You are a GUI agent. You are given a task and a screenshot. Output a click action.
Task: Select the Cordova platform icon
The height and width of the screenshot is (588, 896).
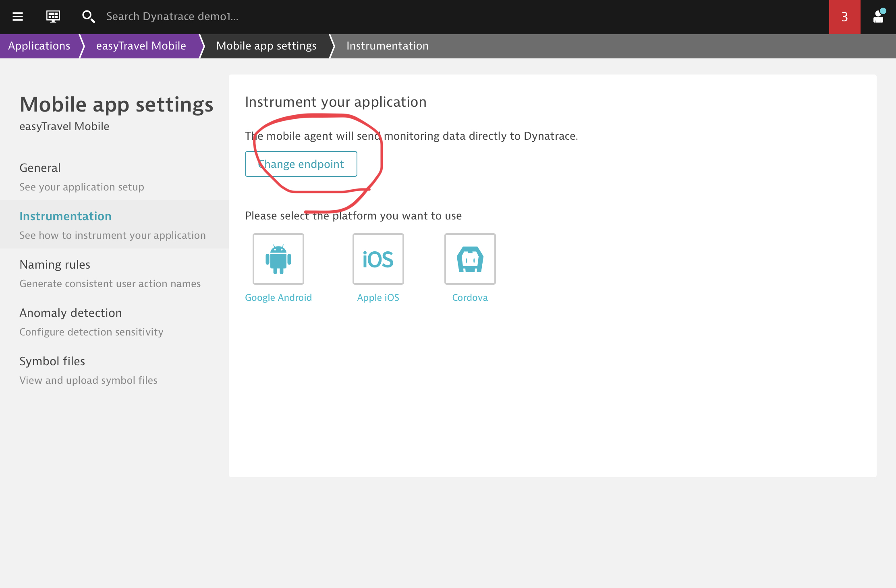470,259
